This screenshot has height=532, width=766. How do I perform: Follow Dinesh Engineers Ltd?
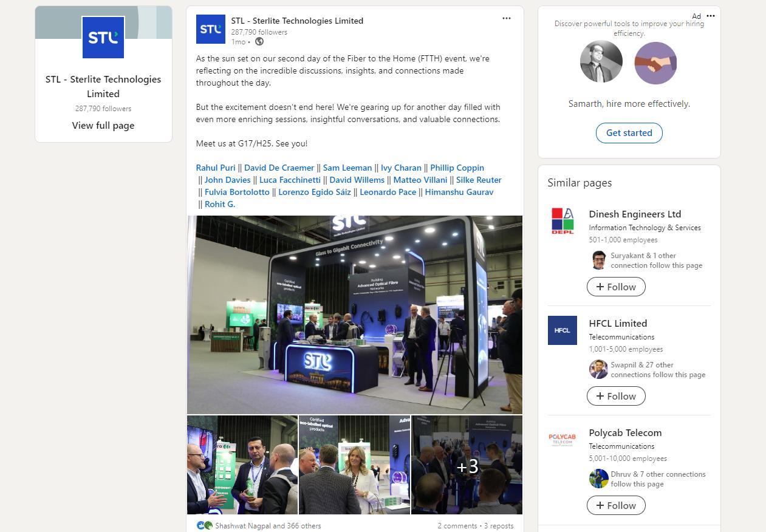point(616,287)
